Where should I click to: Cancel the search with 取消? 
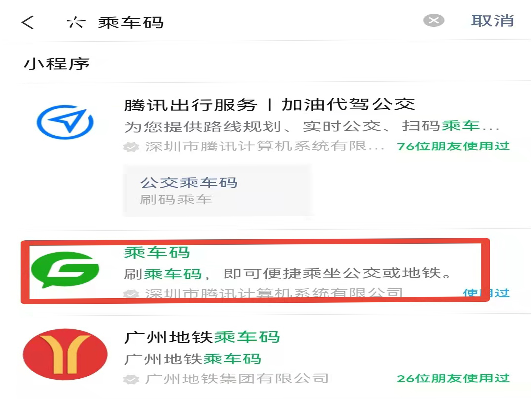tap(492, 21)
